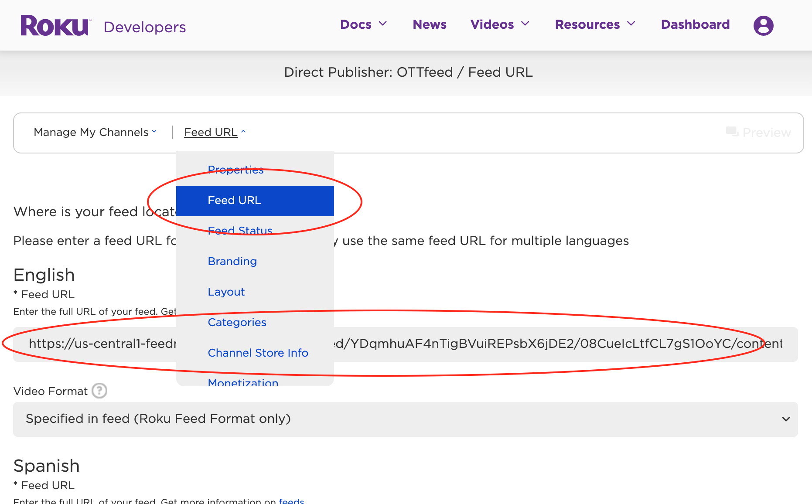The width and height of the screenshot is (812, 504).
Task: Select Properties from the Feed URL menu
Action: pos(235,170)
